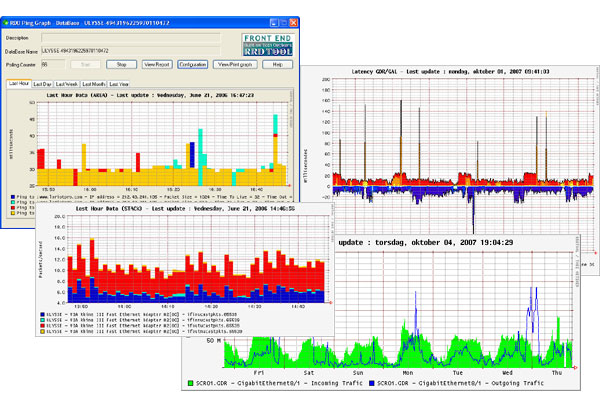Select the Polling Counter value box
Screen dimensions: 600x400
click(50, 64)
